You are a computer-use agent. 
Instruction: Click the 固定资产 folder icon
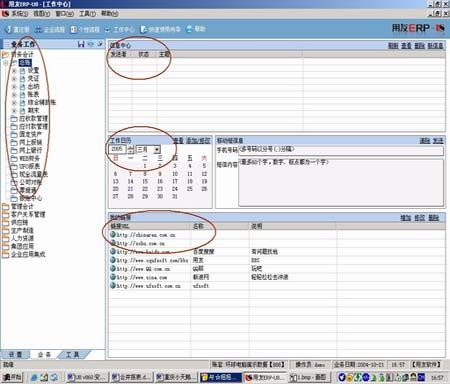pyautogui.click(x=14, y=134)
